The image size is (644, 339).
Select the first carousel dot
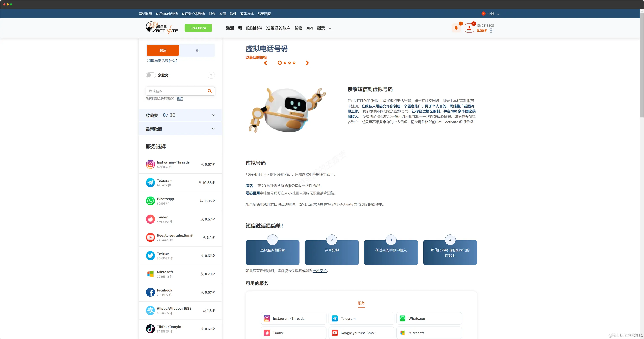pos(279,63)
